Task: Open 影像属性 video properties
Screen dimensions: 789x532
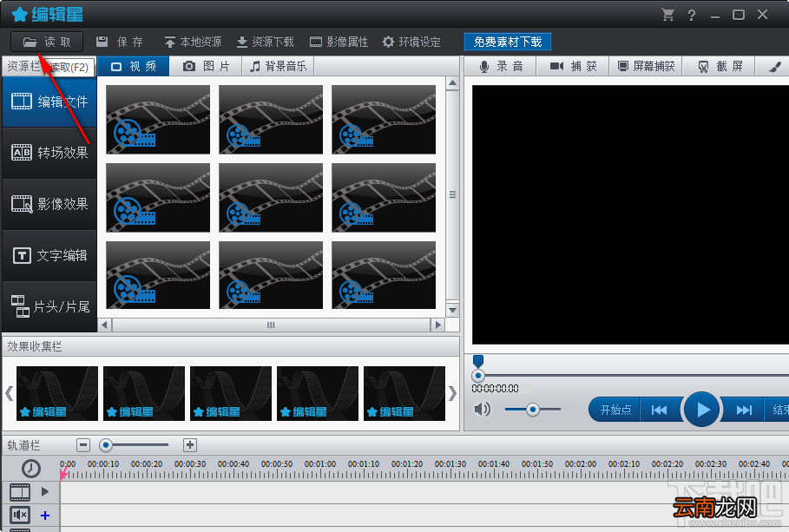Action: coord(339,42)
